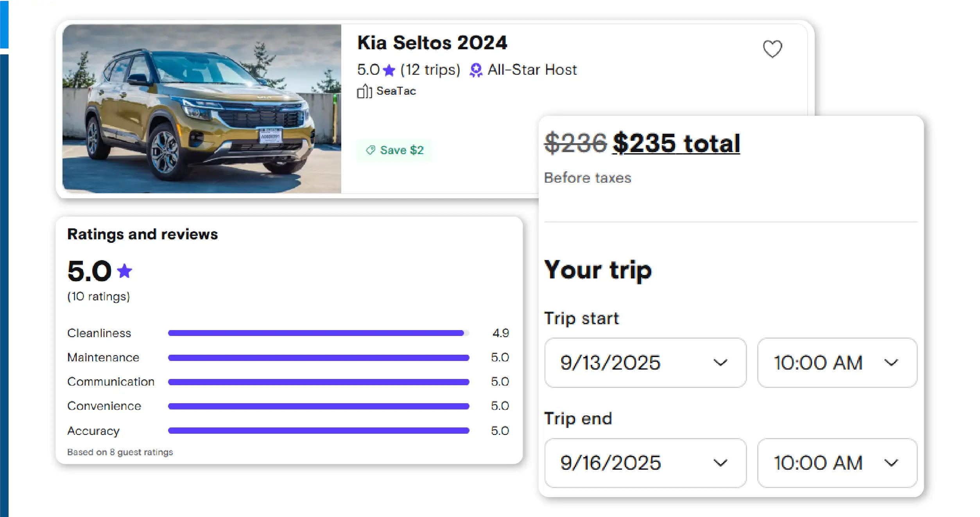Click the building icon next to SeaTac
980x517 pixels.
point(364,92)
